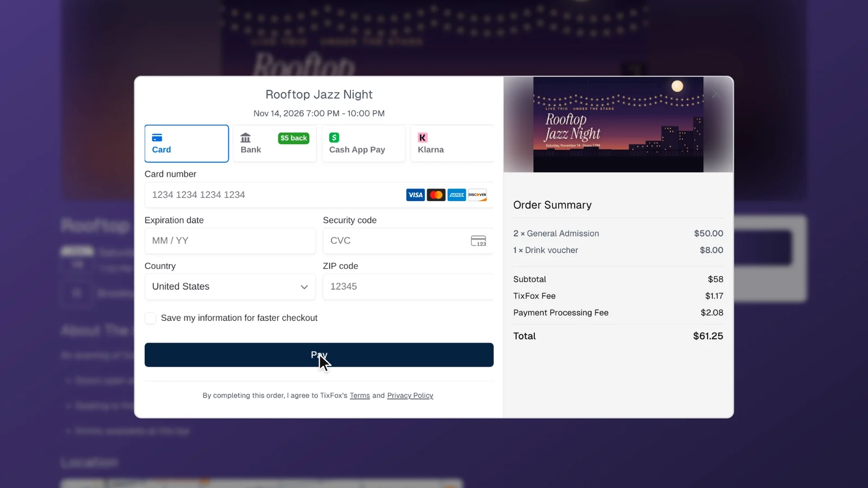868x488 pixels.
Task: Click the 'Subtotal' label
Action: pos(529,279)
